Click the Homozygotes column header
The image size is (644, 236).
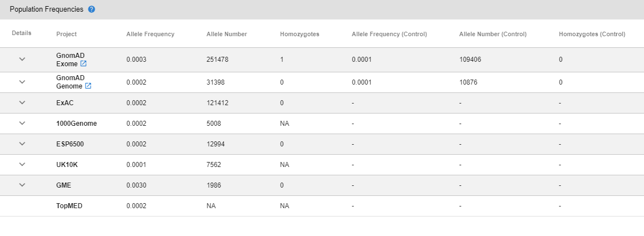[299, 34]
